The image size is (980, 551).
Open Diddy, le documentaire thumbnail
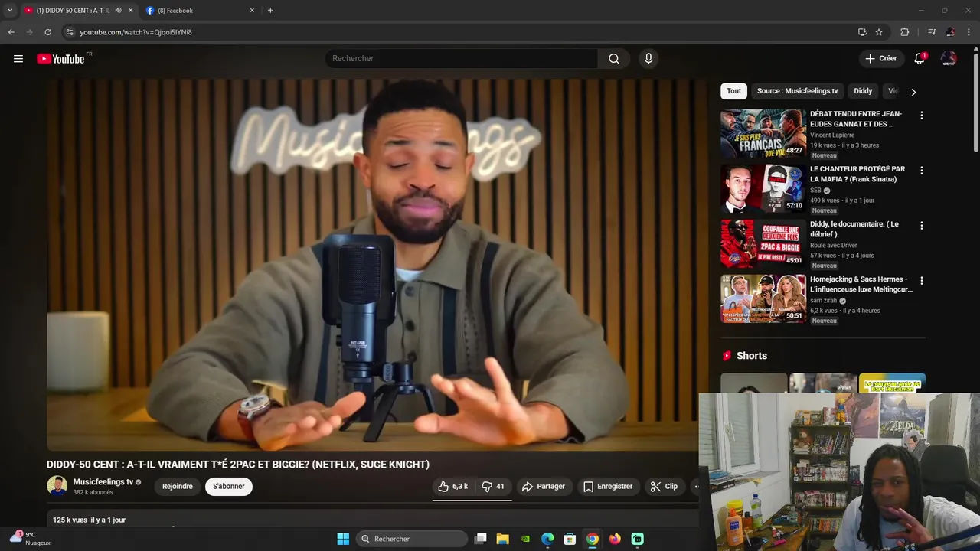[763, 244]
